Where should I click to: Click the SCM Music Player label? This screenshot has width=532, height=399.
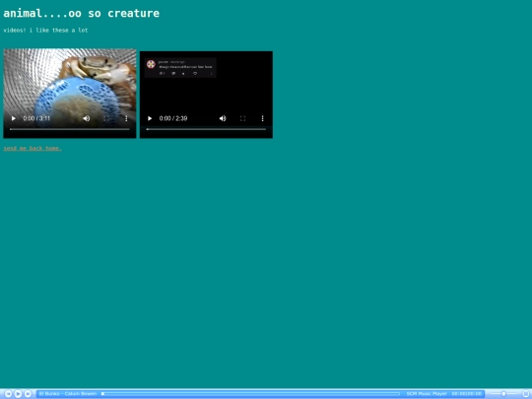427,394
